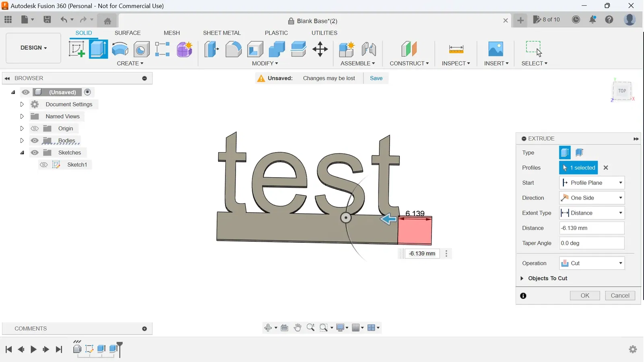Select the Extrude solid type

click(x=565, y=153)
